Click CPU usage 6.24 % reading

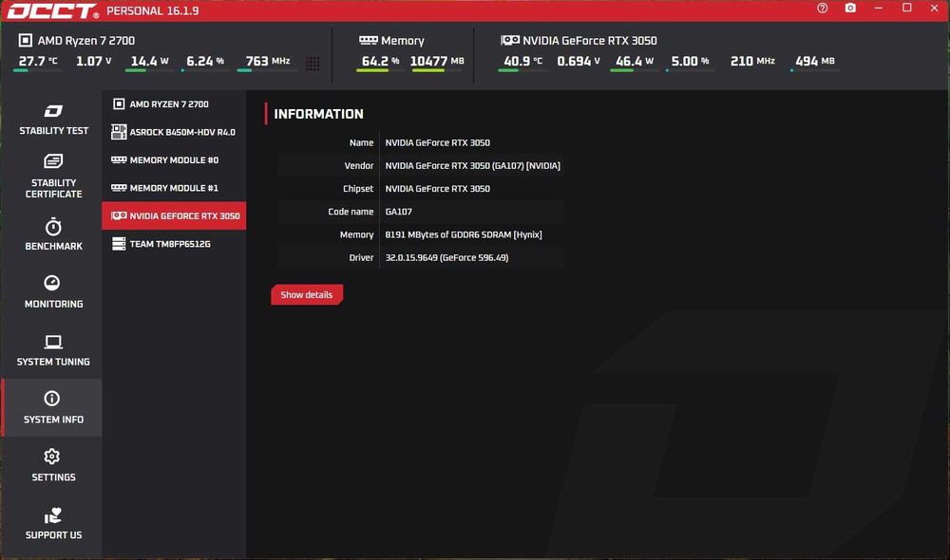pos(205,61)
